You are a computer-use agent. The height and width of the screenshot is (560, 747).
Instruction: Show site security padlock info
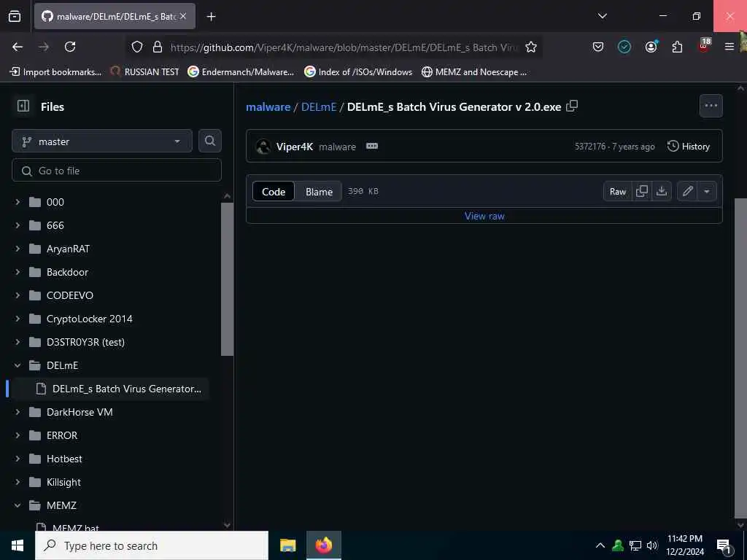[158, 47]
